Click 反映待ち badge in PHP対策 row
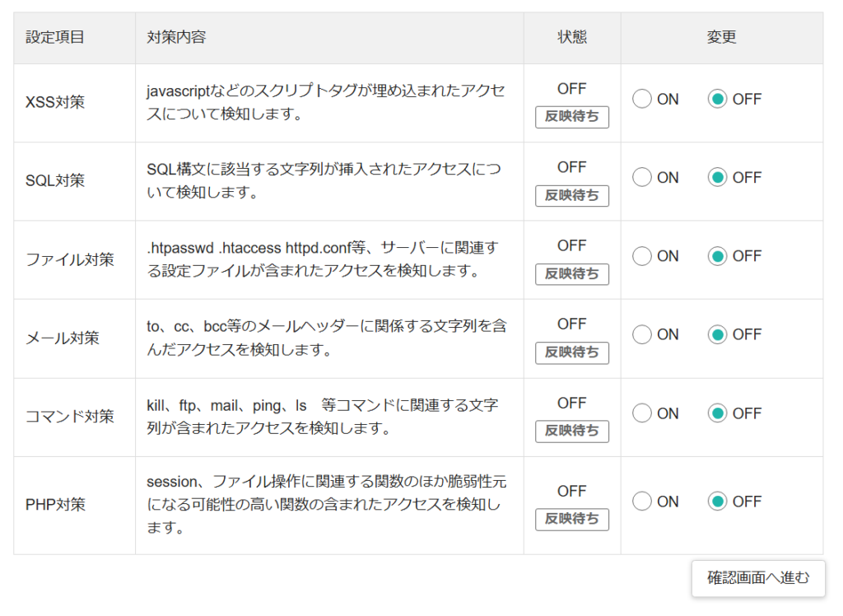This screenshot has width=843, height=616. pos(572,520)
